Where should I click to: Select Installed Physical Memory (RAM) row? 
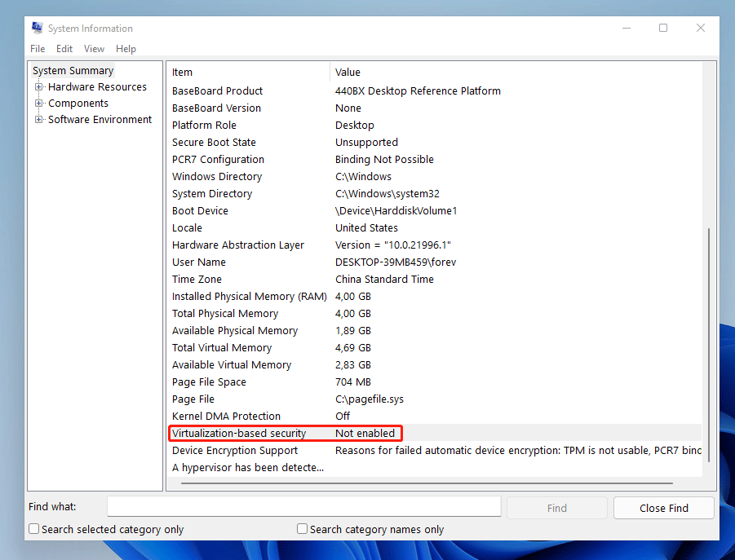[434, 297]
